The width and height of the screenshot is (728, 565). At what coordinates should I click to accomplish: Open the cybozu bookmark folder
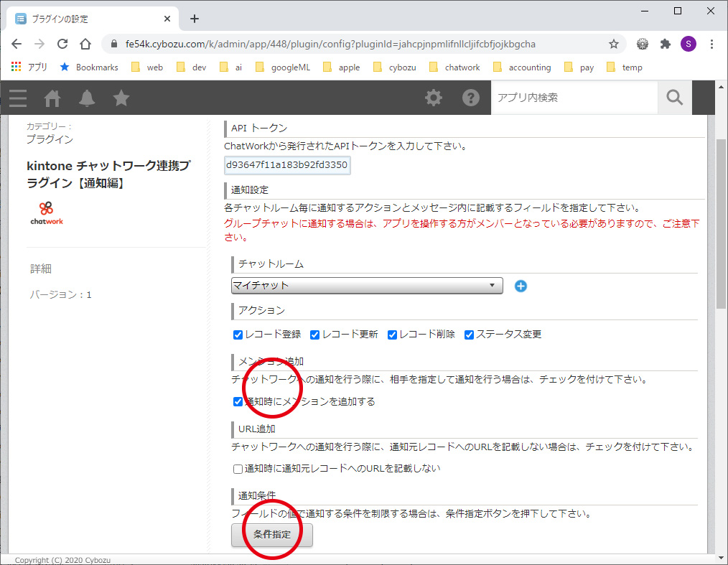click(x=395, y=67)
